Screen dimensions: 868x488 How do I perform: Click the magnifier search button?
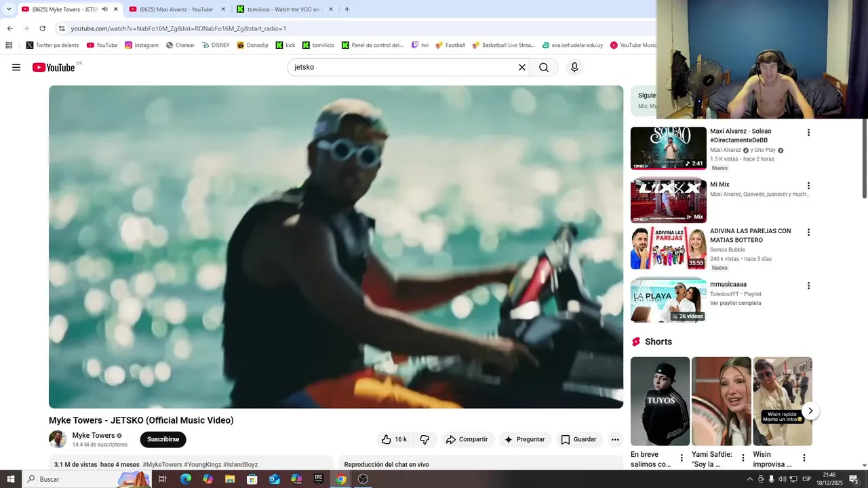[x=544, y=67]
